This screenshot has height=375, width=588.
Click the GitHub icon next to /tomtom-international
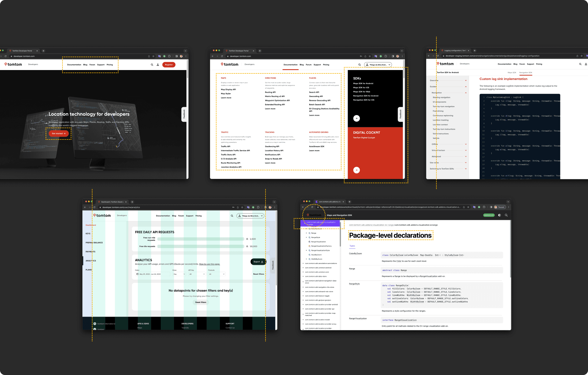95,324
